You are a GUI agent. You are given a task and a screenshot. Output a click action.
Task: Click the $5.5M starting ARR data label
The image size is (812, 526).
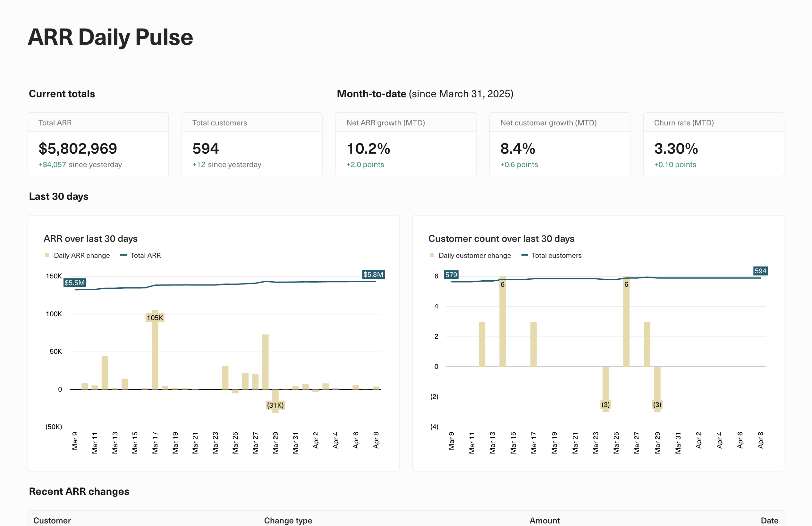point(74,283)
